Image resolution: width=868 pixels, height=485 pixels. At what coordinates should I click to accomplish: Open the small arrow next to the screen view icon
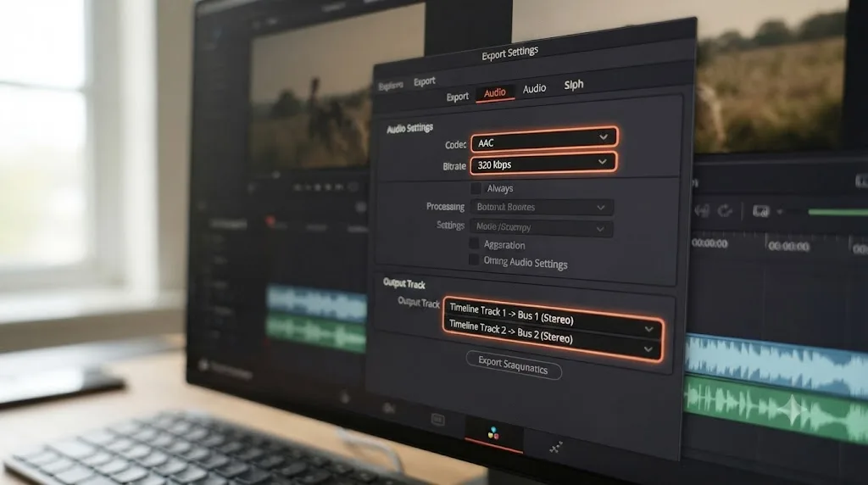[x=780, y=211]
